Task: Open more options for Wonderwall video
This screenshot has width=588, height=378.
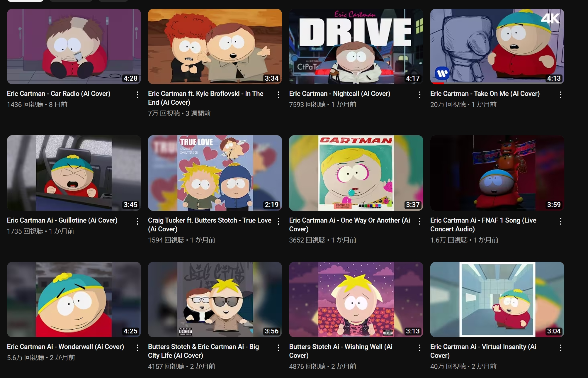Action: pos(137,348)
